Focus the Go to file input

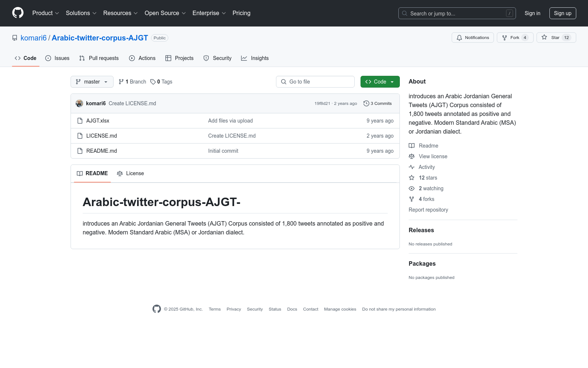pos(315,82)
